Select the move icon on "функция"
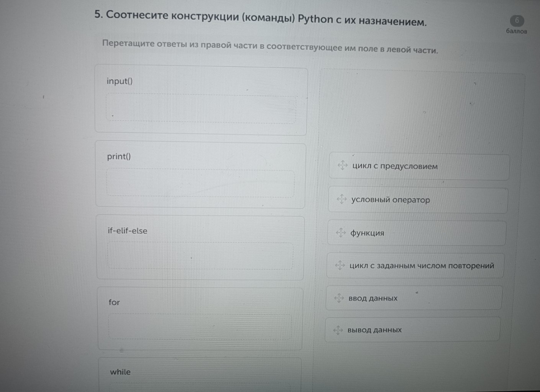540x392 pixels. [340, 233]
